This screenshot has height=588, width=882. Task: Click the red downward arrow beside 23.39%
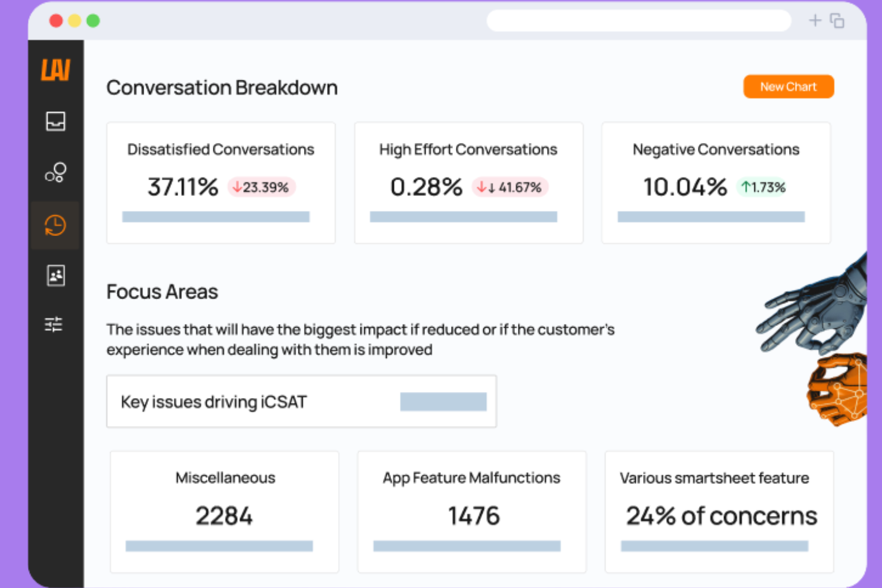238,186
